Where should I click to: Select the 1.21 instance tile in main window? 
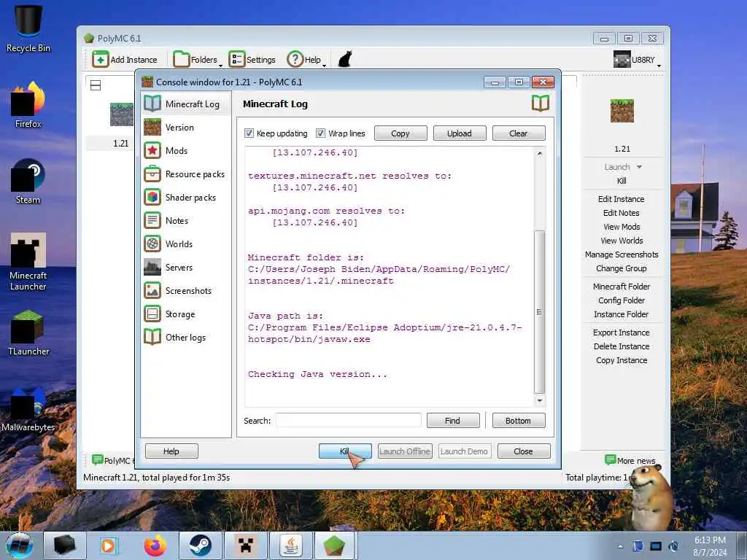pyautogui.click(x=121, y=125)
